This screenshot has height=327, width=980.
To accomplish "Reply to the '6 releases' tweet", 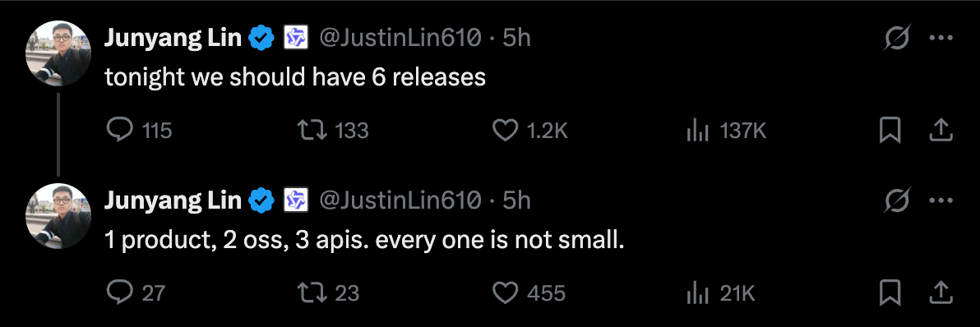I will [120, 130].
